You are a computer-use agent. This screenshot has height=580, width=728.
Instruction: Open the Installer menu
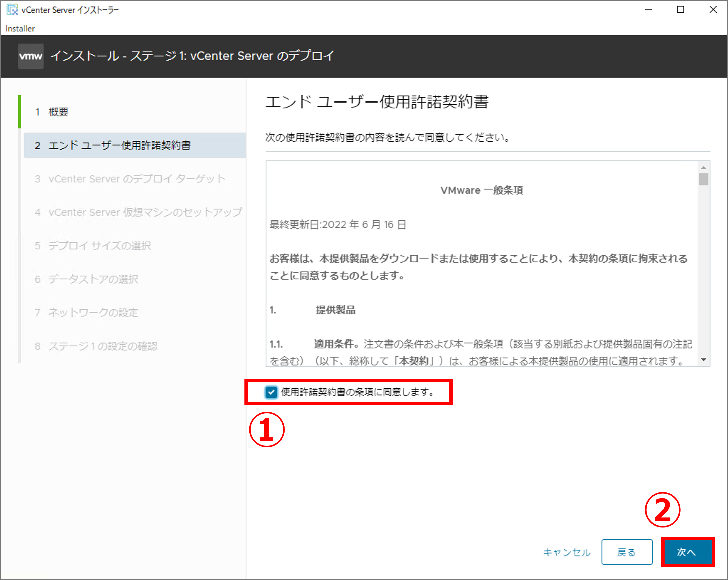point(20,28)
